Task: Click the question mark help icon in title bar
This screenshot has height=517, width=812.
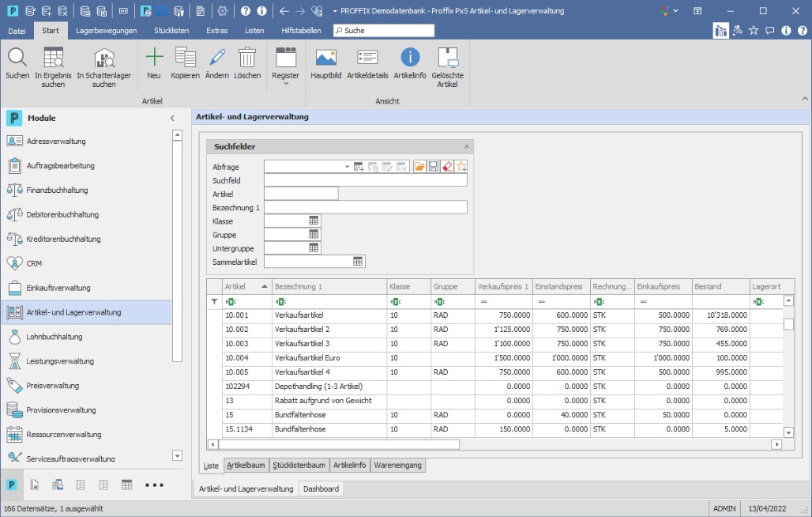Action: coord(246,11)
